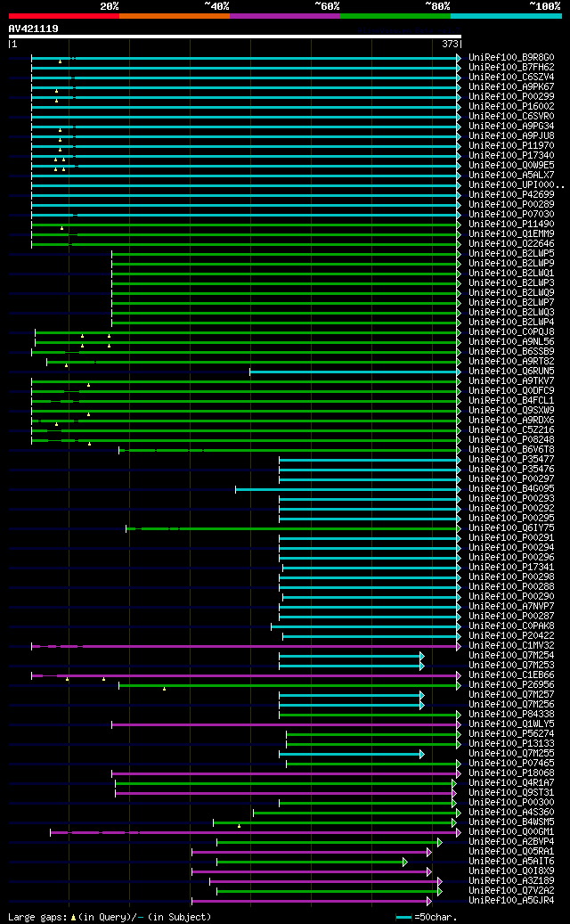The width and height of the screenshot is (570, 924).
Task: Select the UniRef100_P00299 label
Action: click(511, 96)
